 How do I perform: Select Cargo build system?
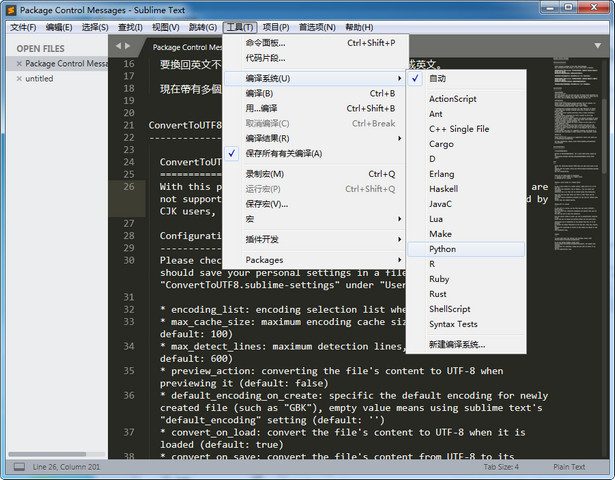pos(466,144)
